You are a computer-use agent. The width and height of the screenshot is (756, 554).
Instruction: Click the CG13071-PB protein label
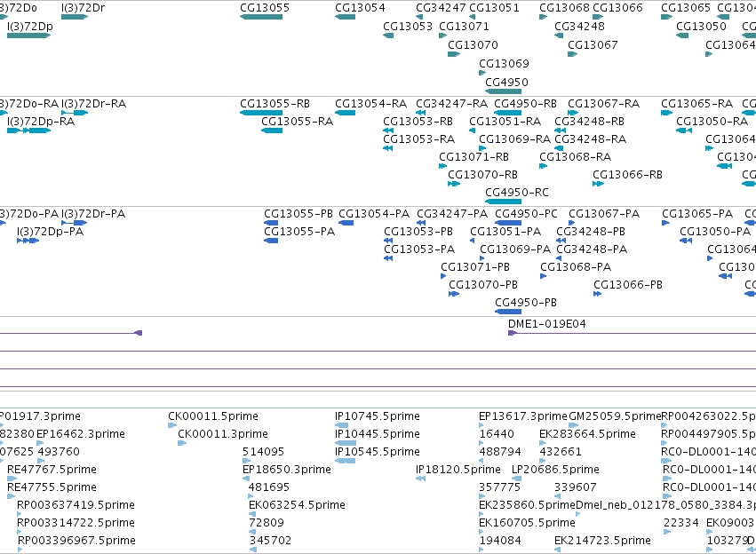[475, 267]
